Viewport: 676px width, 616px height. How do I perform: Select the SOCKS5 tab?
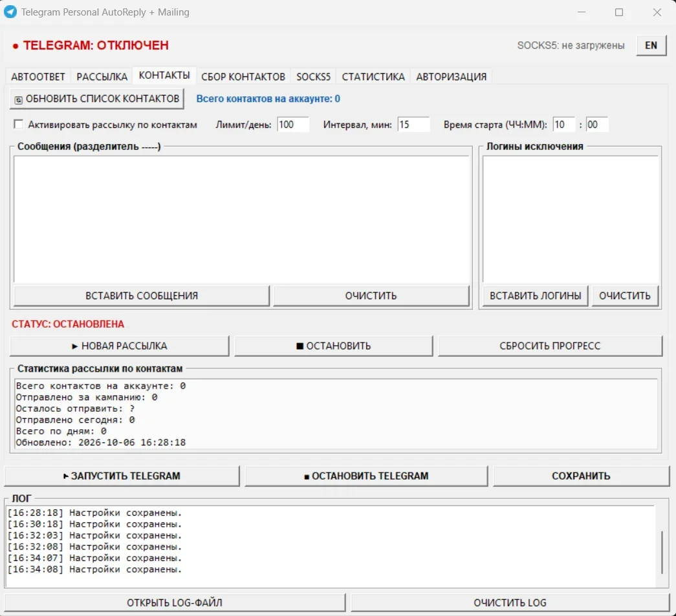(314, 77)
